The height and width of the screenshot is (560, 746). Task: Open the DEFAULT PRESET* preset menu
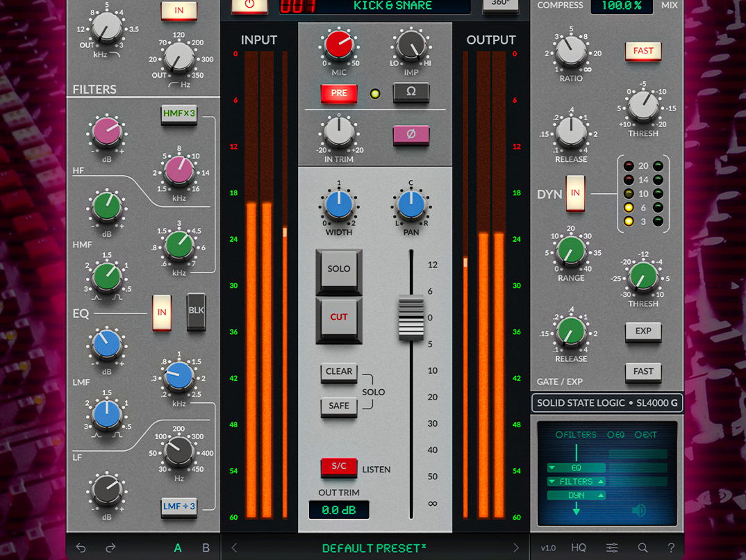374,548
